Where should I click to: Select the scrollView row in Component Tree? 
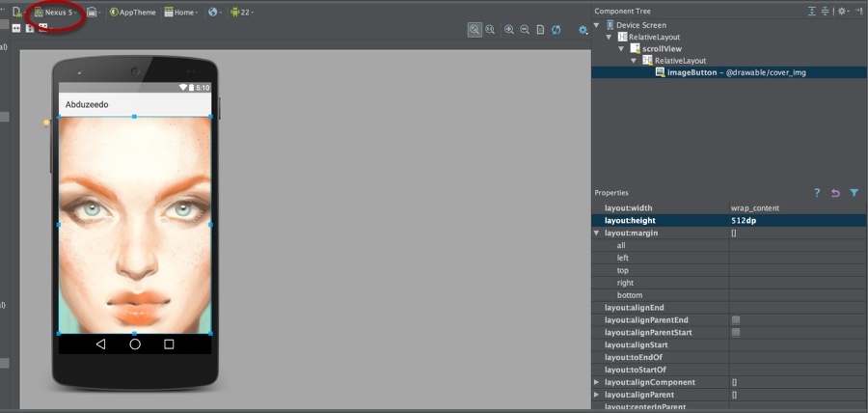coord(729,48)
